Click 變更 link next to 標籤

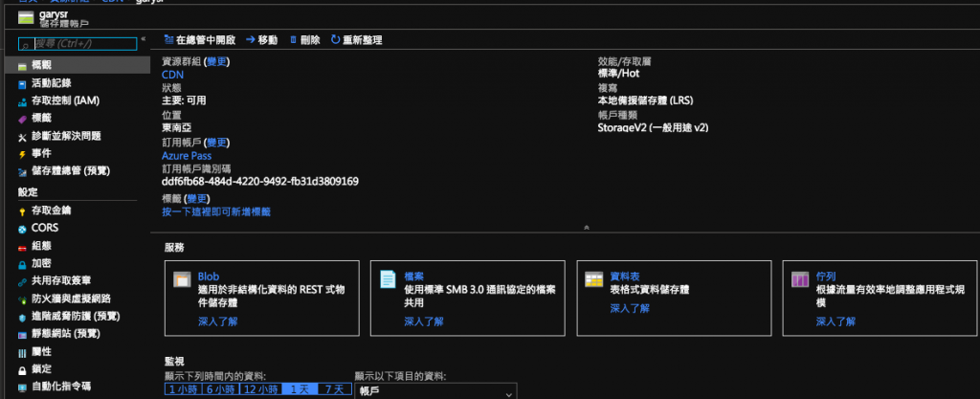[x=197, y=199]
